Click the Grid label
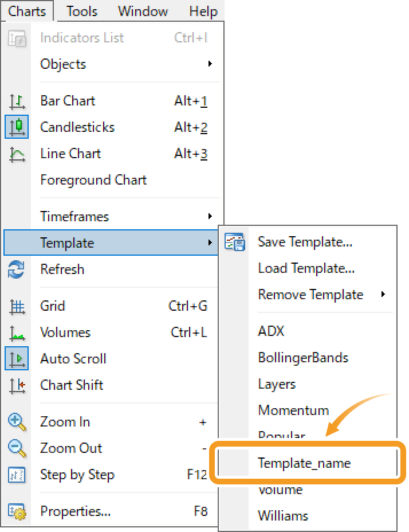Viewport: 409px width, 532px height. click(52, 306)
